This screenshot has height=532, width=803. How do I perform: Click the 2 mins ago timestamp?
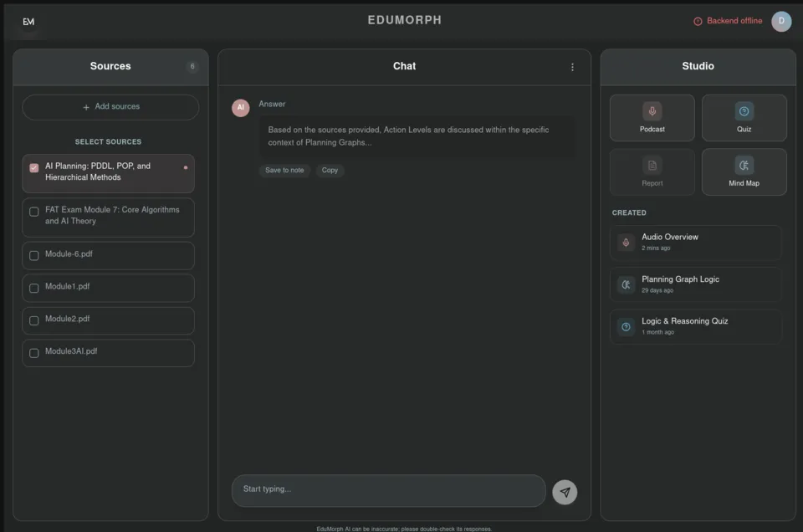click(x=656, y=248)
